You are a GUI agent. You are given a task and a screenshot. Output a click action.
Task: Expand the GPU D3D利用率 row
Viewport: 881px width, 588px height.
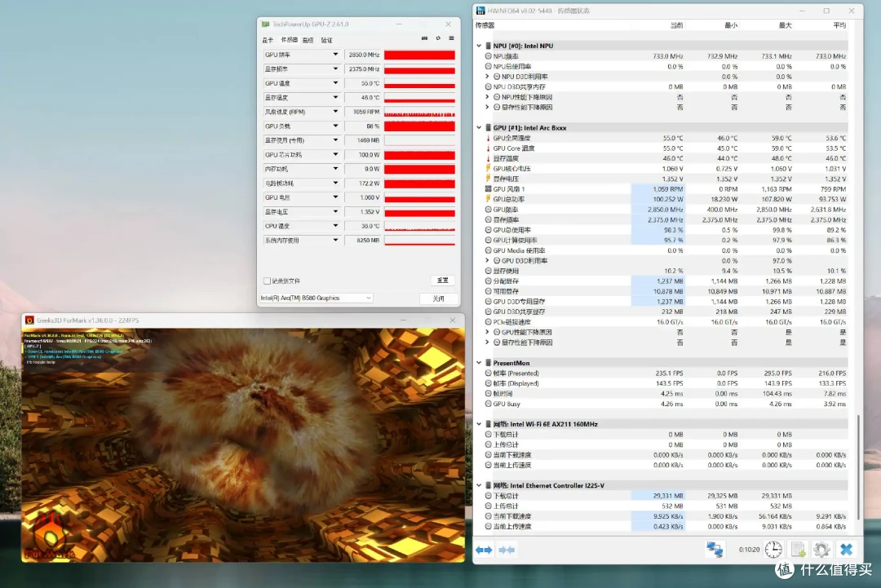point(487,261)
